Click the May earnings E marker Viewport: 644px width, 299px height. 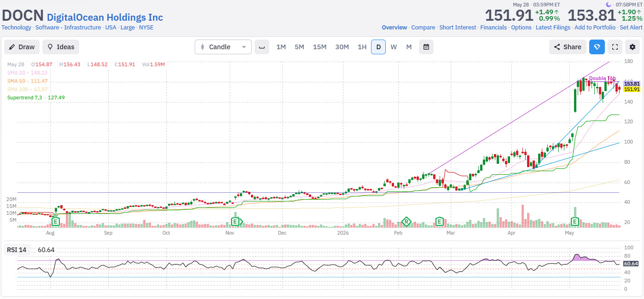point(574,222)
